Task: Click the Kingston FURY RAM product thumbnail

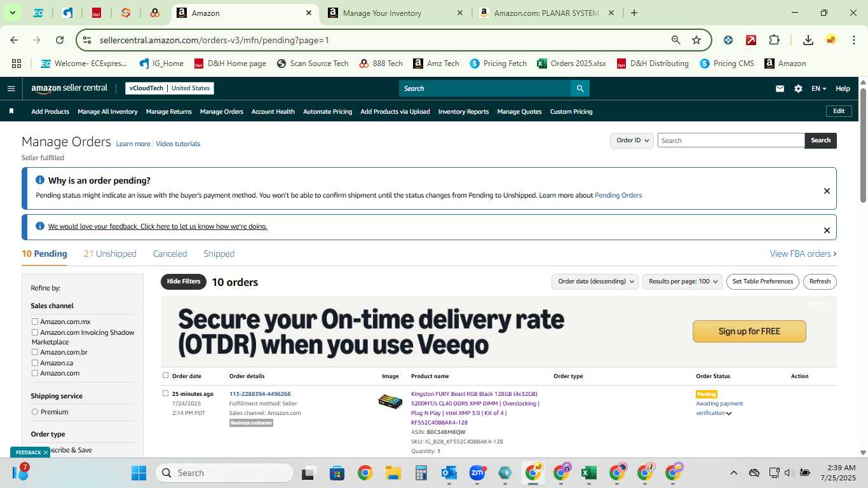Action: (390, 402)
